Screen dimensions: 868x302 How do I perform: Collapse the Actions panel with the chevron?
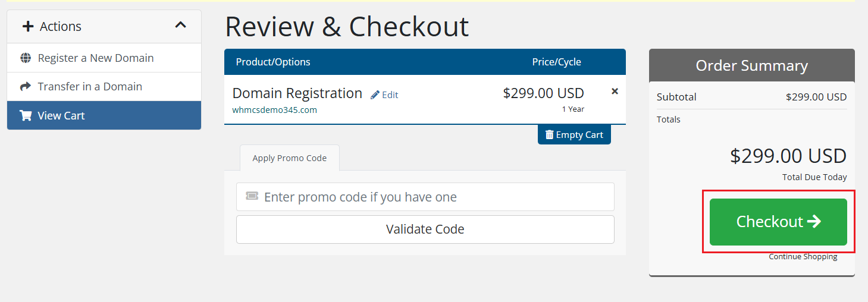point(181,25)
